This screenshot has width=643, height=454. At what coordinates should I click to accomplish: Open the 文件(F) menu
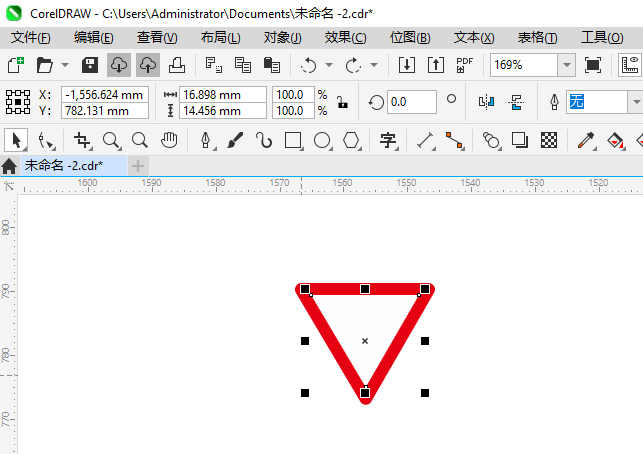[31, 38]
